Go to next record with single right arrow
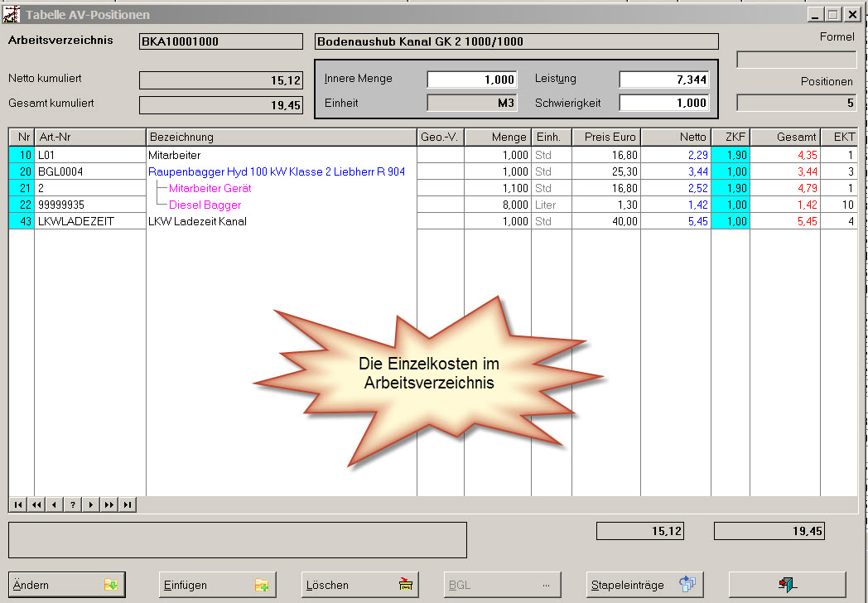This screenshot has height=603, width=868. click(x=91, y=504)
